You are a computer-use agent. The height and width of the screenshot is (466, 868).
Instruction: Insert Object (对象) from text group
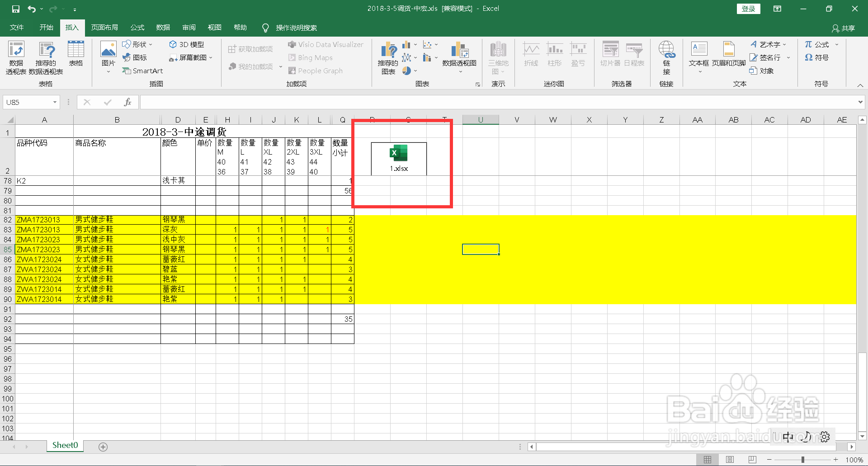click(762, 71)
